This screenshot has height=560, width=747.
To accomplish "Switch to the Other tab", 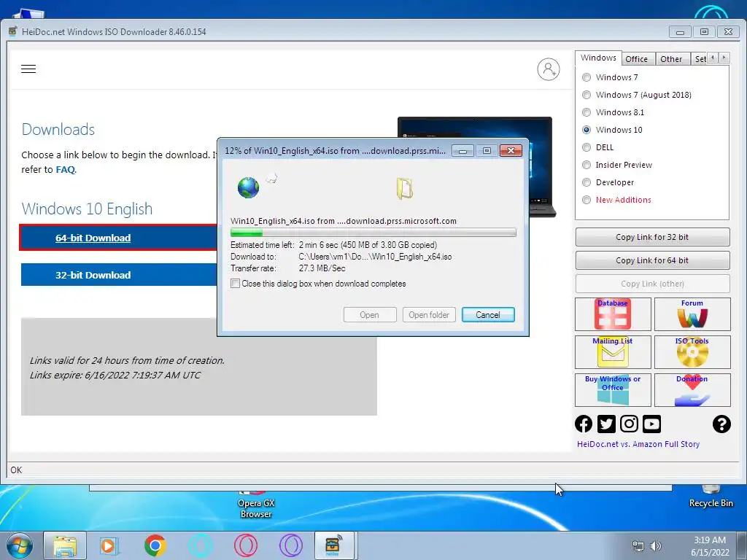I will coord(671,59).
